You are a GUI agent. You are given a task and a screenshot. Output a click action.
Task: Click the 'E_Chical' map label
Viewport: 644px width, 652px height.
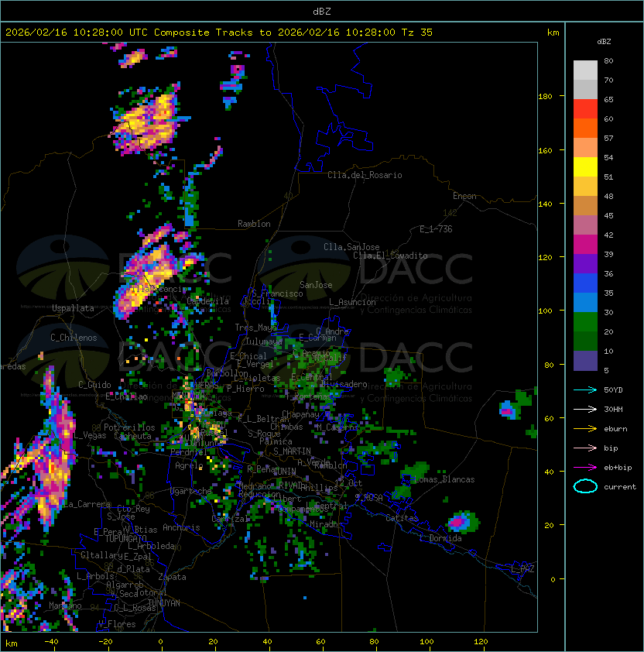[248, 356]
